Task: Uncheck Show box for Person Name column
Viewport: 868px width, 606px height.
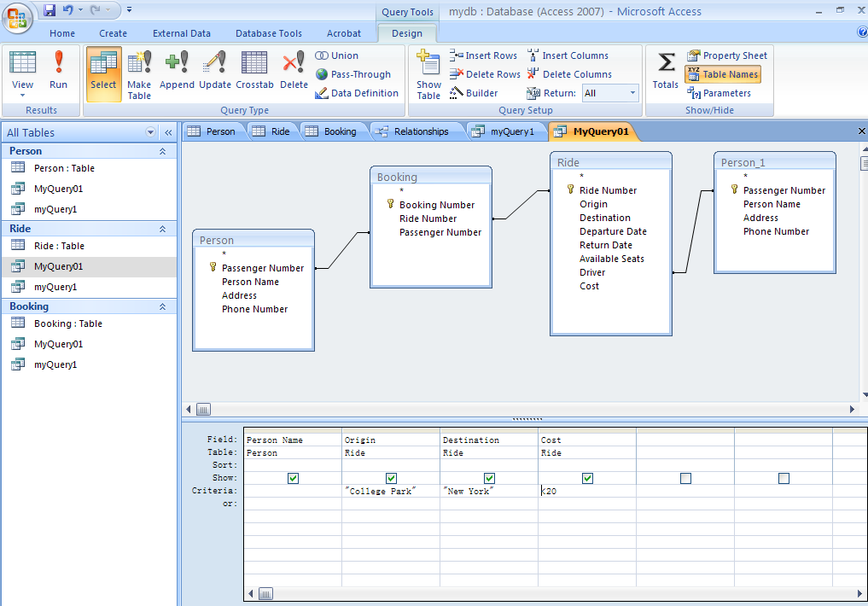Action: click(x=294, y=479)
